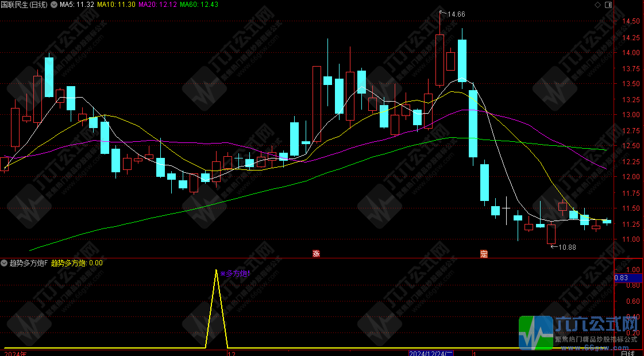Click the diamond icon at chart top-right
The width and height of the screenshot is (644, 356).
click(x=598, y=5)
